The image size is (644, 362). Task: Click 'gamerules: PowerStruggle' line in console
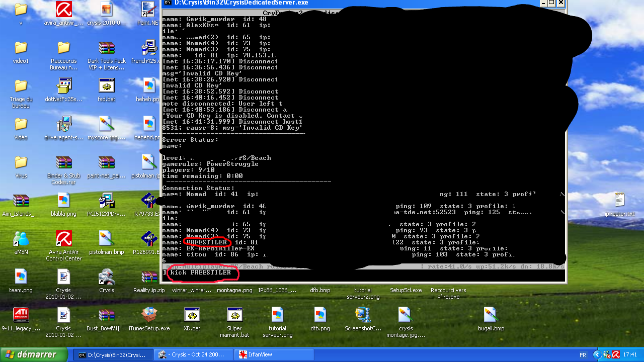click(210, 164)
